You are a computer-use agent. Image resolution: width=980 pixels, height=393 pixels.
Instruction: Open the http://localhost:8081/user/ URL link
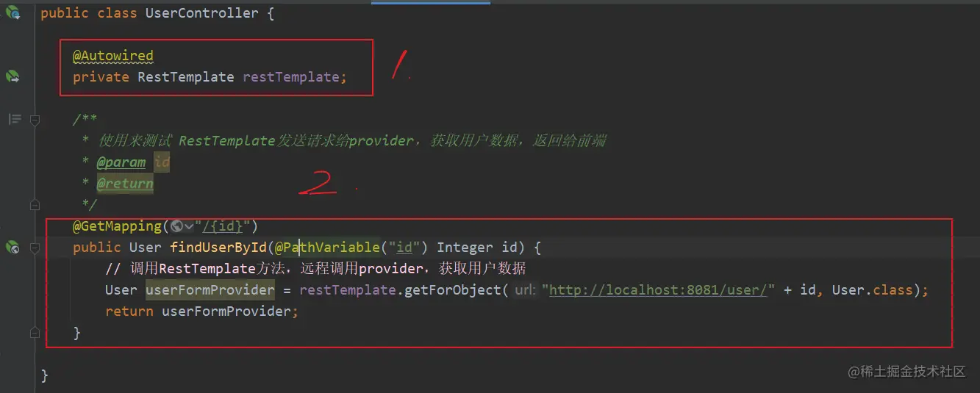658,290
